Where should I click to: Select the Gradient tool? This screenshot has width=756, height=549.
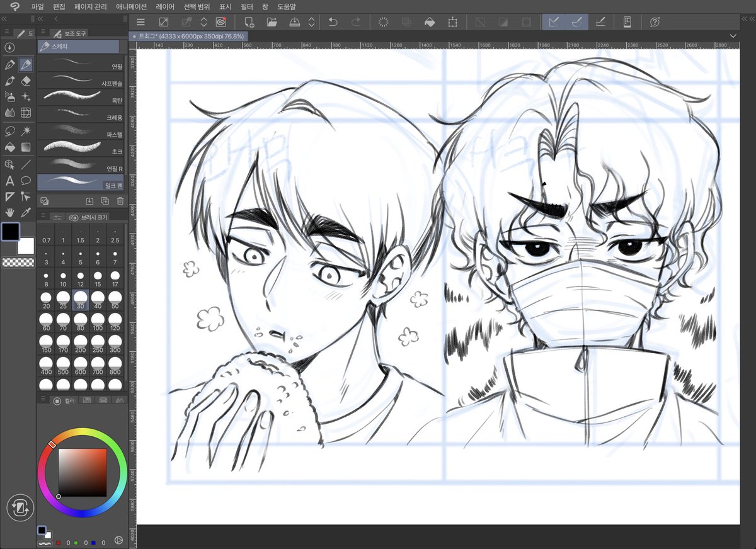tap(26, 147)
